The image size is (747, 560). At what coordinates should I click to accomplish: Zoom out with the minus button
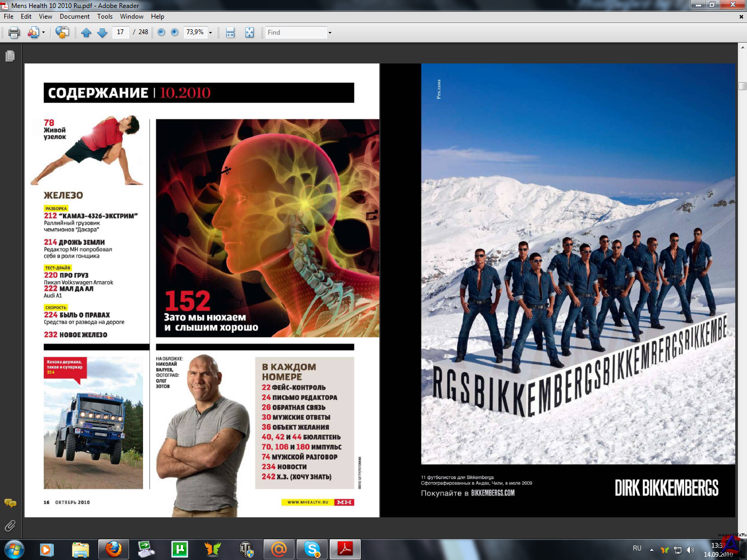click(161, 33)
